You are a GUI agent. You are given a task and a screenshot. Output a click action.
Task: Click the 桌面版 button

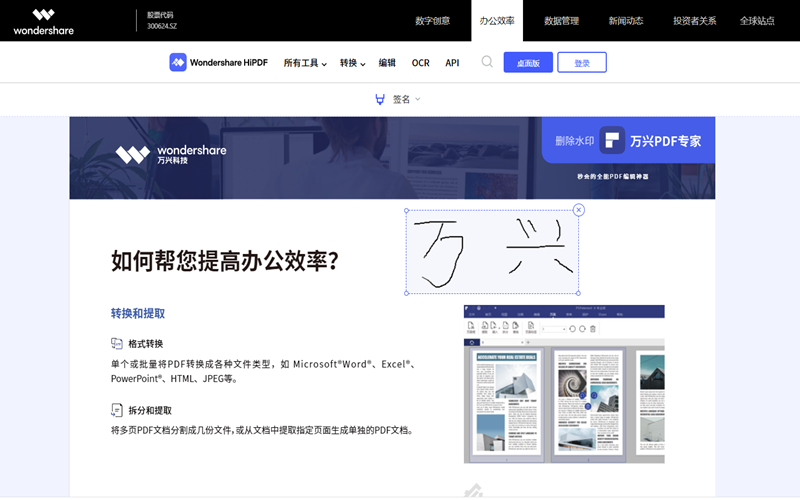528,62
